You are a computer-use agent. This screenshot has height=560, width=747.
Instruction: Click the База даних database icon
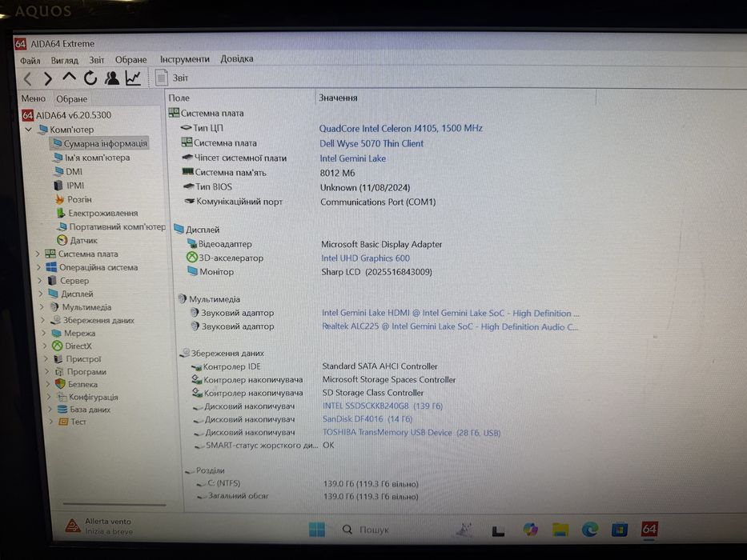(x=62, y=409)
